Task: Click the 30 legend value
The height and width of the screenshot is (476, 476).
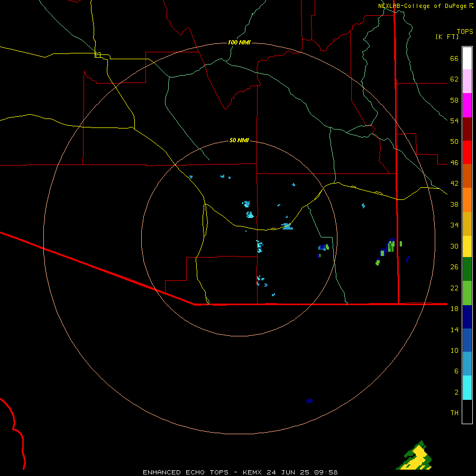Action: click(454, 246)
